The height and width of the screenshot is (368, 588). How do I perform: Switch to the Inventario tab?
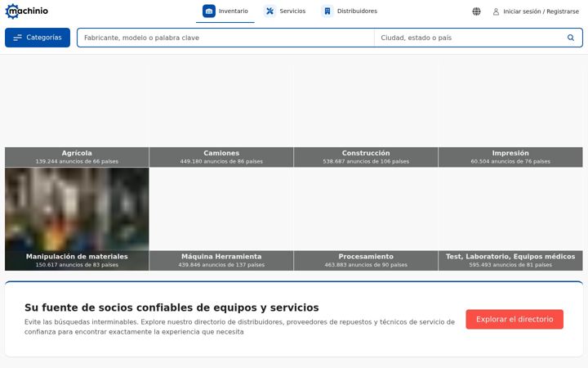[x=225, y=11]
